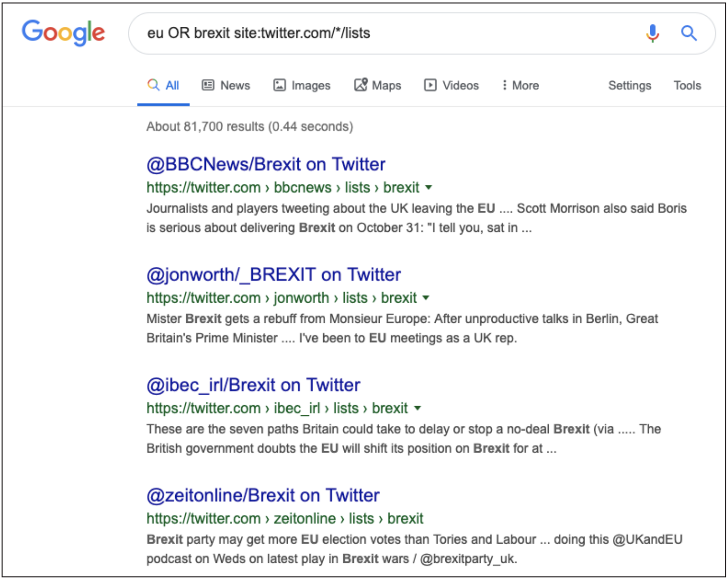Click inside the search query input field
This screenshot has width=728, height=580.
(x=384, y=33)
